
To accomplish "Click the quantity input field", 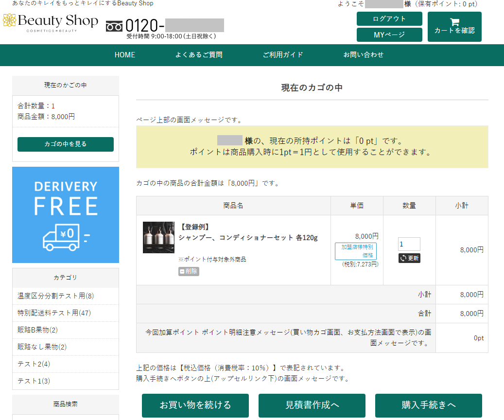I will tap(409, 244).
